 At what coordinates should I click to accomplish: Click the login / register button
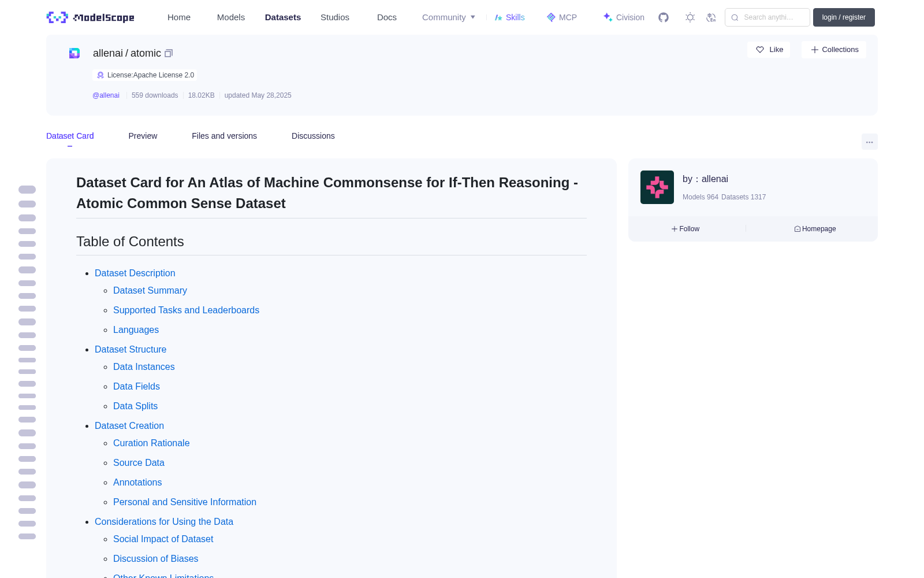[x=844, y=17]
